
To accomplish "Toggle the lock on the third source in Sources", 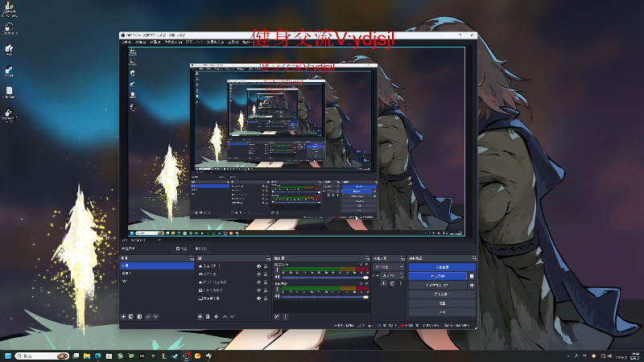I will [x=266, y=282].
